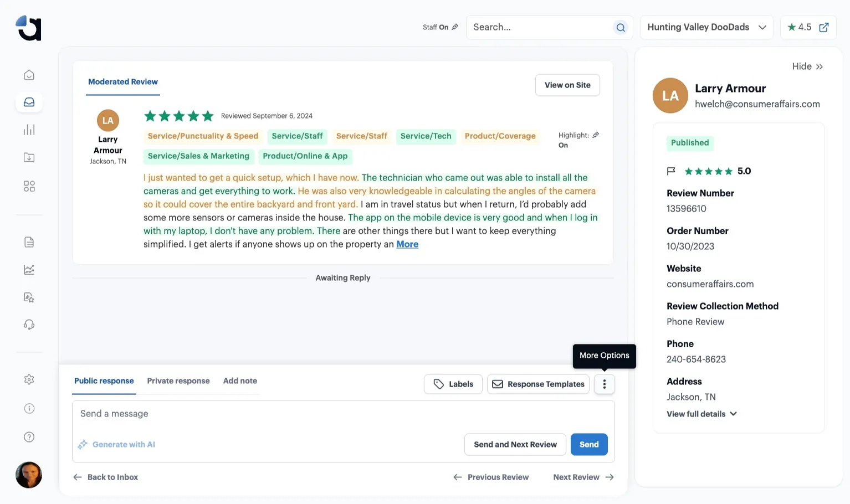
Task: Open the Labels button
Action: tap(453, 384)
